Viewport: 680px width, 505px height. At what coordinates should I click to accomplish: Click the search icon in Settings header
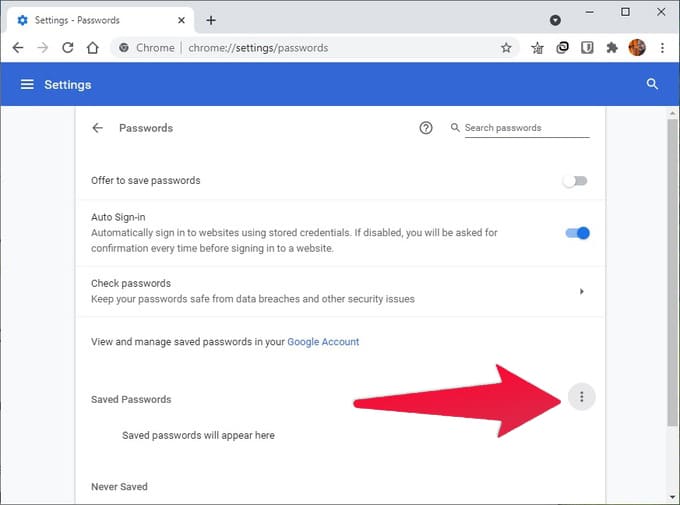pyautogui.click(x=652, y=84)
